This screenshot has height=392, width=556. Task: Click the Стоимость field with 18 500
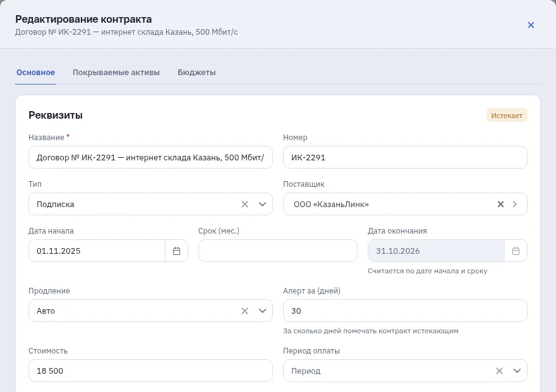pyautogui.click(x=150, y=371)
